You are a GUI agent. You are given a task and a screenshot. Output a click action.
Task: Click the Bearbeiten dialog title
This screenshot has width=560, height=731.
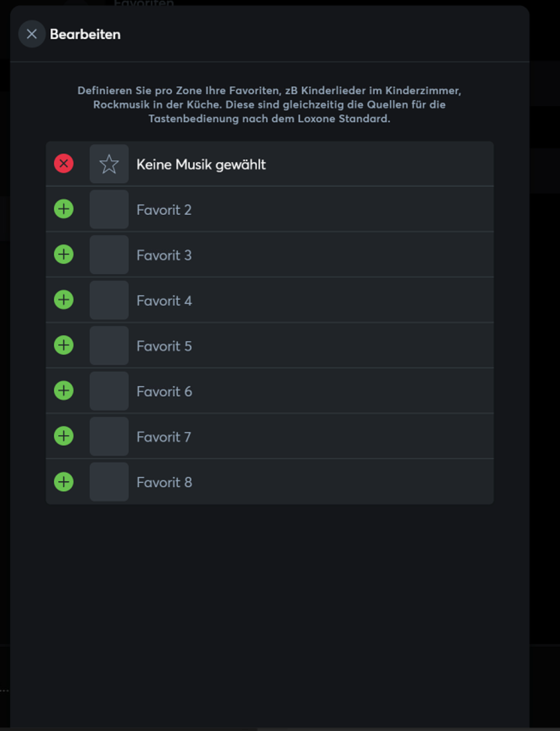pos(85,35)
